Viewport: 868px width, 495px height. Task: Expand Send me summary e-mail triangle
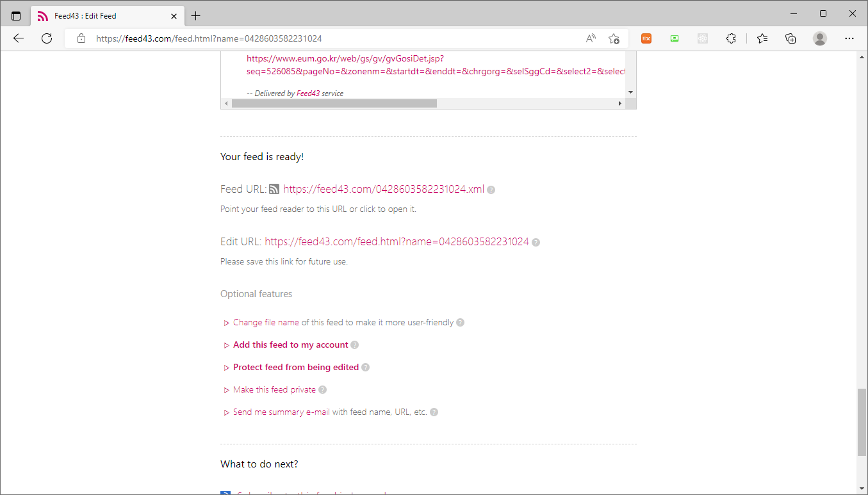click(227, 412)
